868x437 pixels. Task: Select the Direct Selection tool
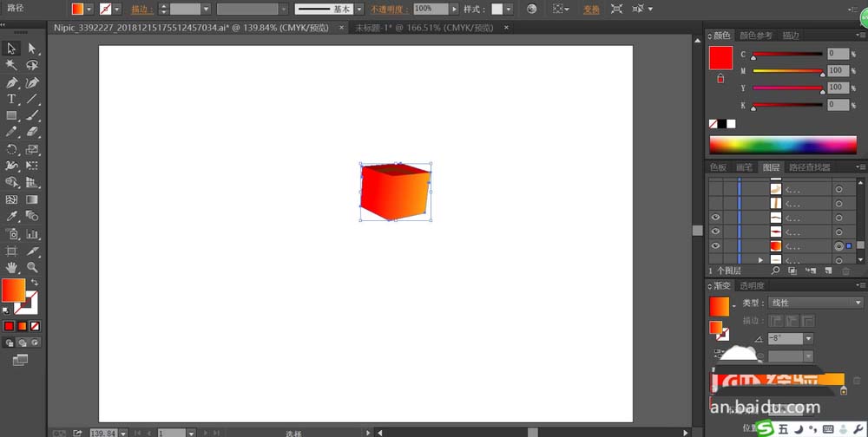pyautogui.click(x=31, y=49)
